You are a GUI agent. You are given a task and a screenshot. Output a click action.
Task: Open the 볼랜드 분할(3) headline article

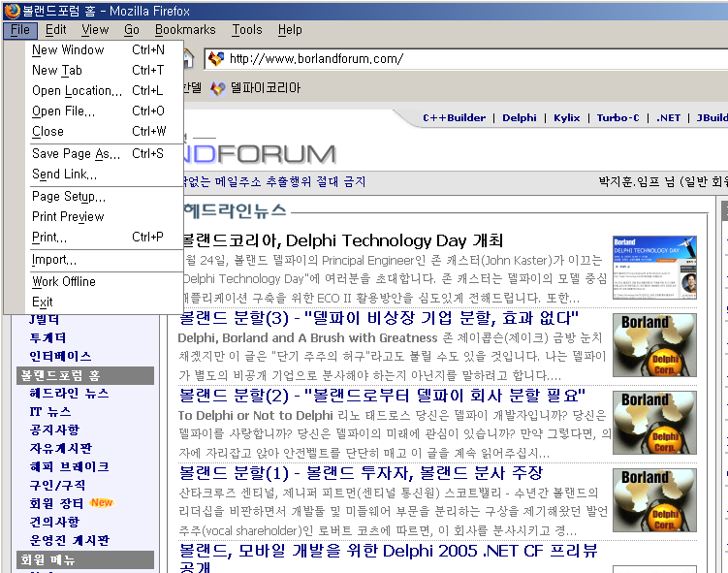coord(379,319)
